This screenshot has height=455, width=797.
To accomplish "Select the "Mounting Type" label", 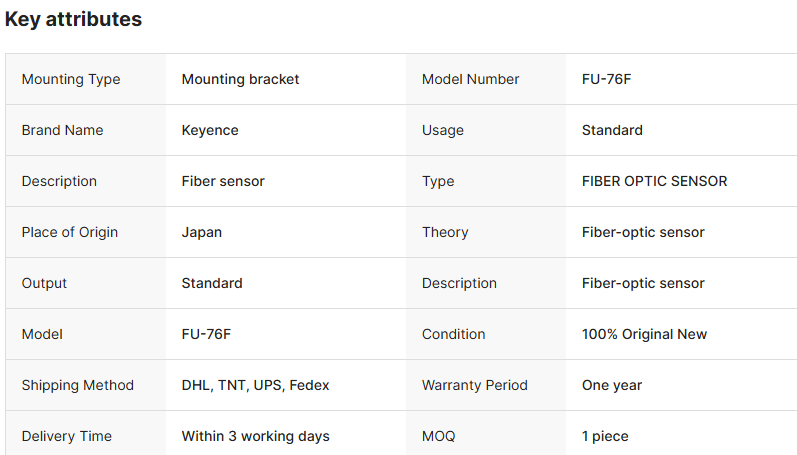I will (x=70, y=79).
